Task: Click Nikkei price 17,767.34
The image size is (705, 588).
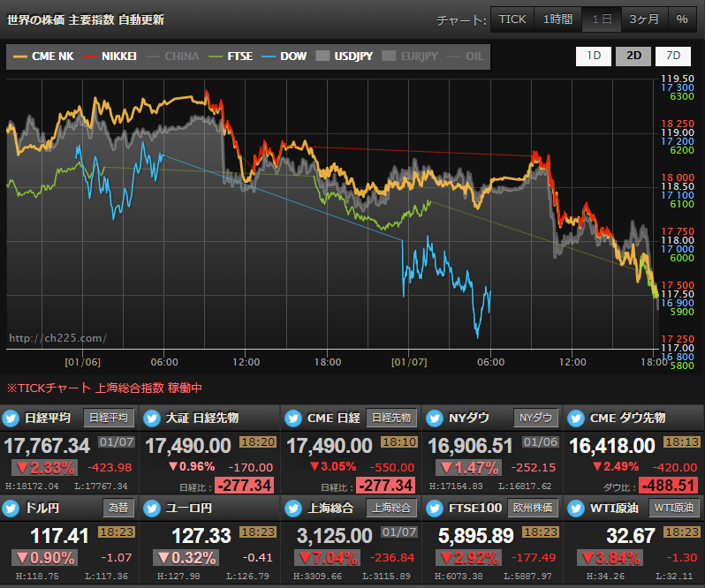Action: [x=47, y=446]
